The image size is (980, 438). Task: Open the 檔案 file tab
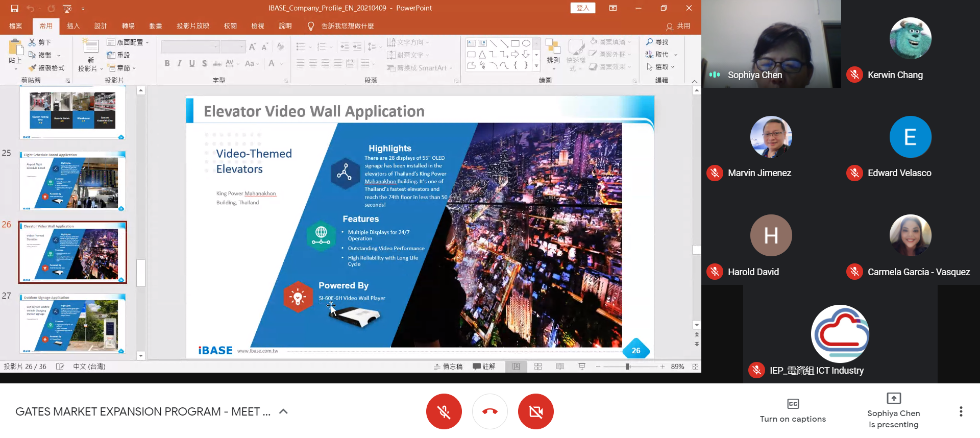(16, 26)
